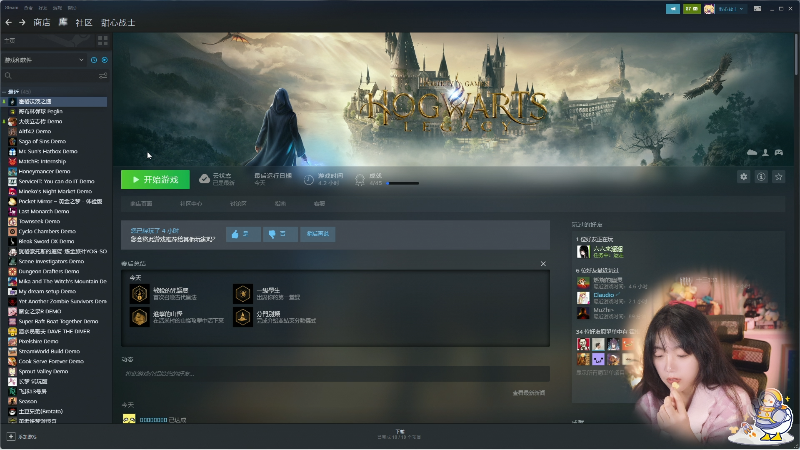Open the green friends button in title bar
The height and width of the screenshot is (450, 800).
coord(692,9)
